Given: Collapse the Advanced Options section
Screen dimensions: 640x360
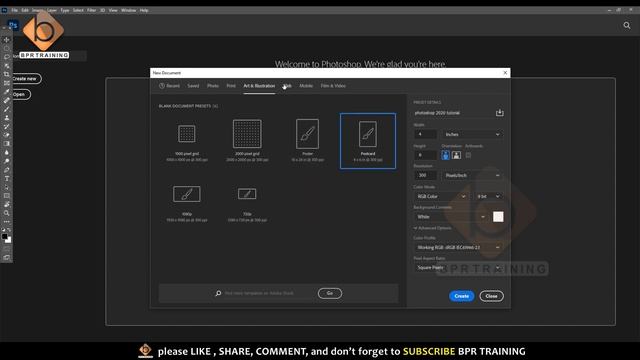Looking at the screenshot, I should click(x=432, y=228).
